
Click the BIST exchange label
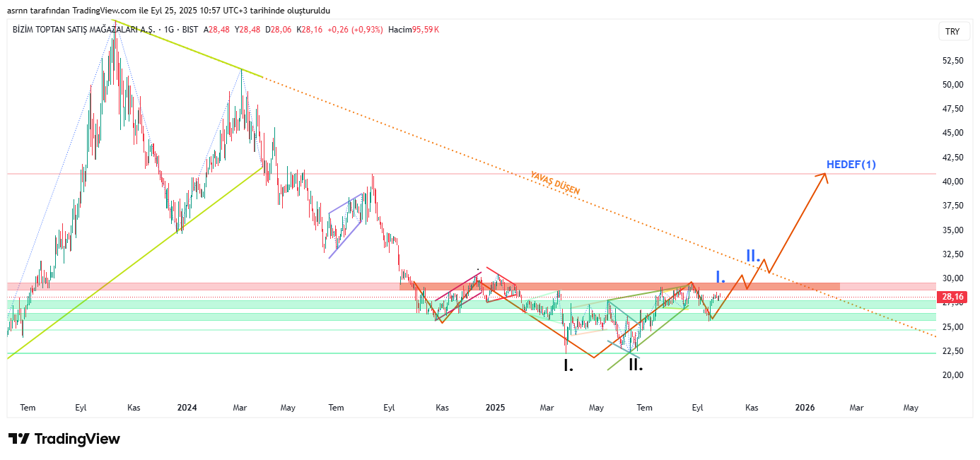190,30
